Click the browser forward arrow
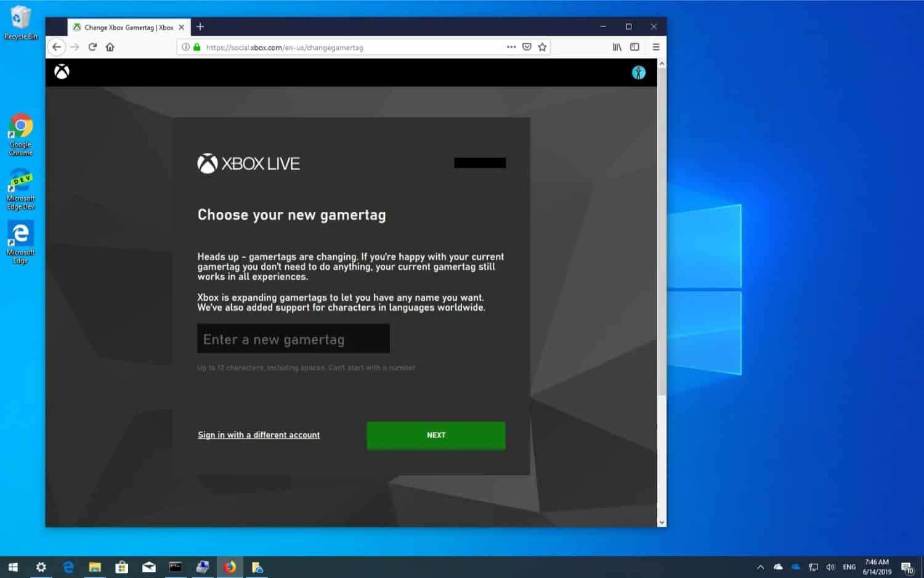 75,47
